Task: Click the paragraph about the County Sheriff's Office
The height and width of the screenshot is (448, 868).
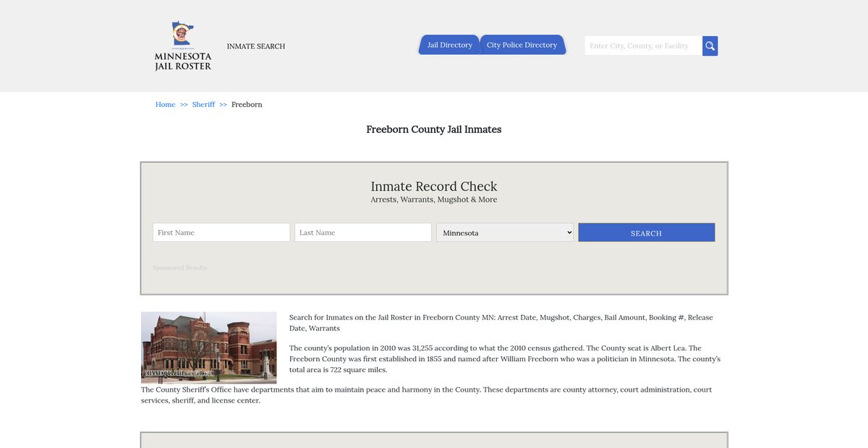Action: [x=426, y=395]
